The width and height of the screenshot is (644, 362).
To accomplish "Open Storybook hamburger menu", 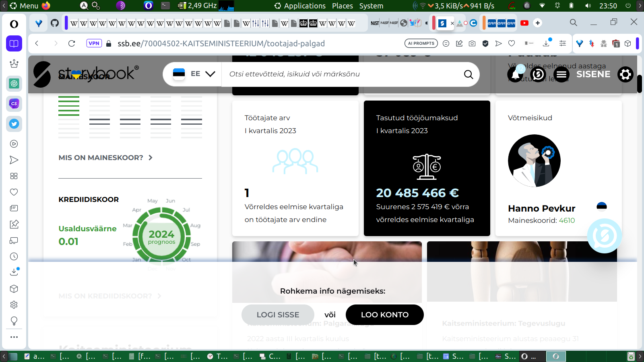I will click(x=561, y=74).
